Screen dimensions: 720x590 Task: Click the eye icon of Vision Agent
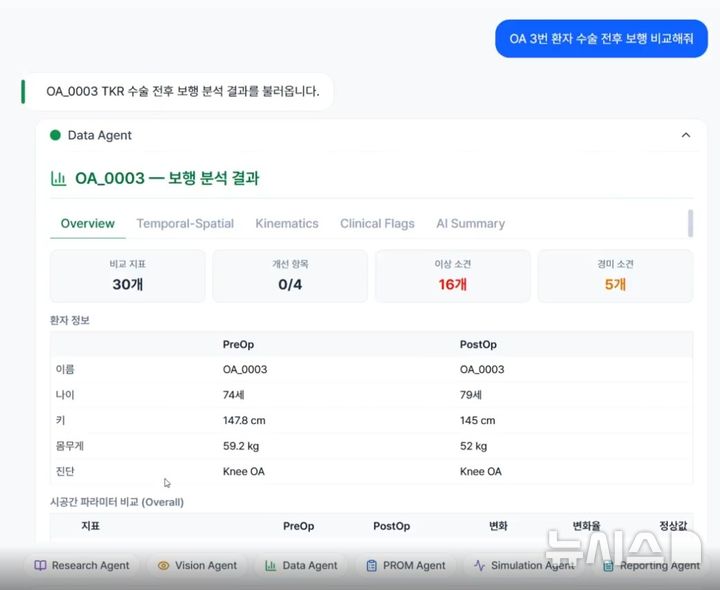(x=163, y=566)
